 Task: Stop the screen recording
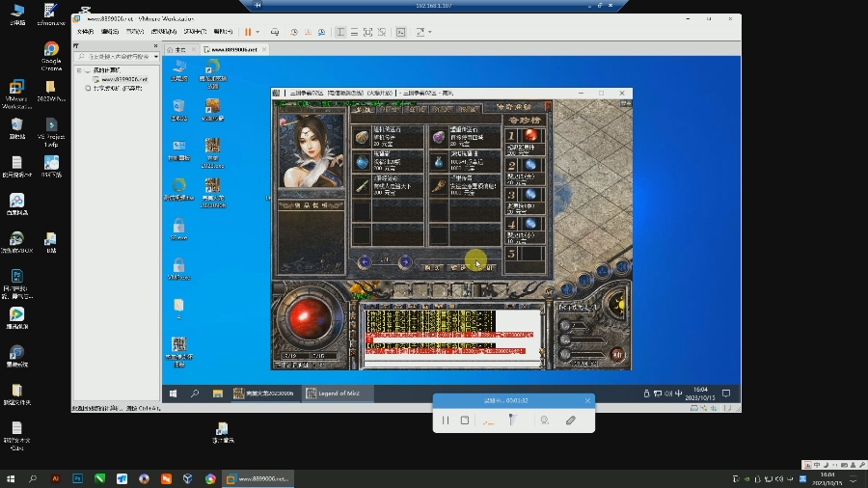(x=465, y=420)
